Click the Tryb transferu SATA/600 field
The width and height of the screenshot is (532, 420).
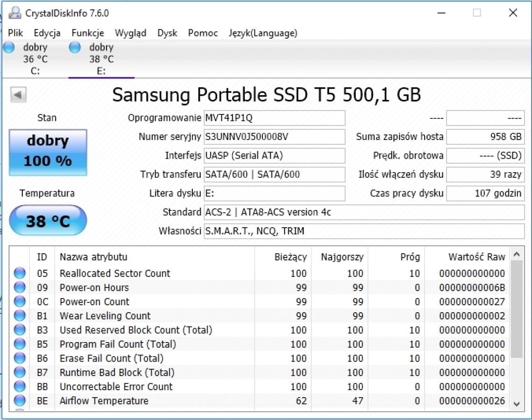coord(275,175)
